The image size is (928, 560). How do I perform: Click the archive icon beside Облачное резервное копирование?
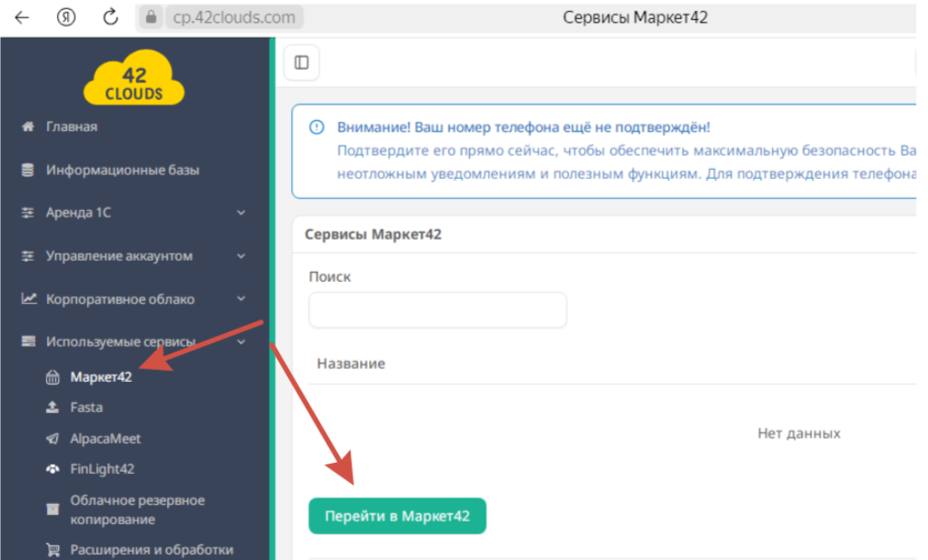point(52,510)
